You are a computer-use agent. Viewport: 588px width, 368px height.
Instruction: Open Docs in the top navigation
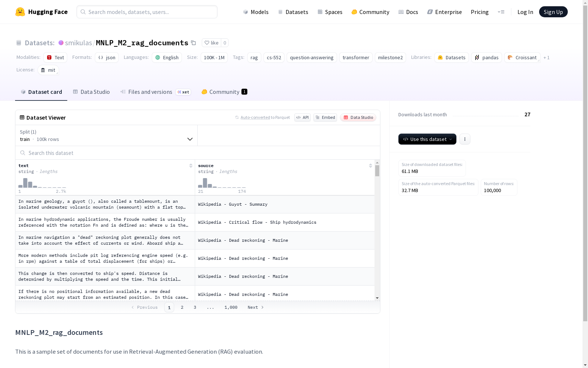click(x=408, y=12)
